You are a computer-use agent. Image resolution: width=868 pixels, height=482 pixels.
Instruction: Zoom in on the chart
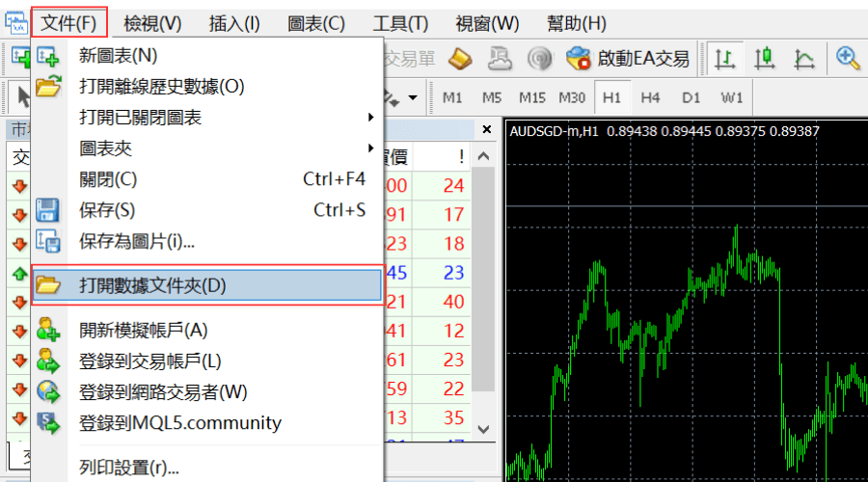point(847,58)
